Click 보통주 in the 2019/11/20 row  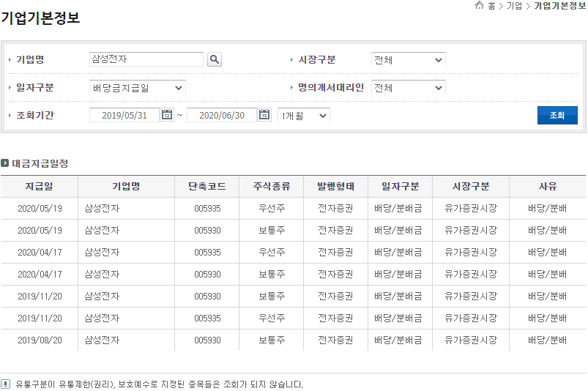(x=272, y=296)
